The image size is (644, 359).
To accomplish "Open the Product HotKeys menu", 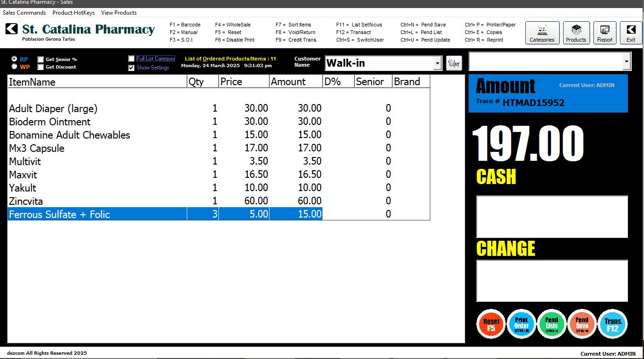I will tap(73, 13).
